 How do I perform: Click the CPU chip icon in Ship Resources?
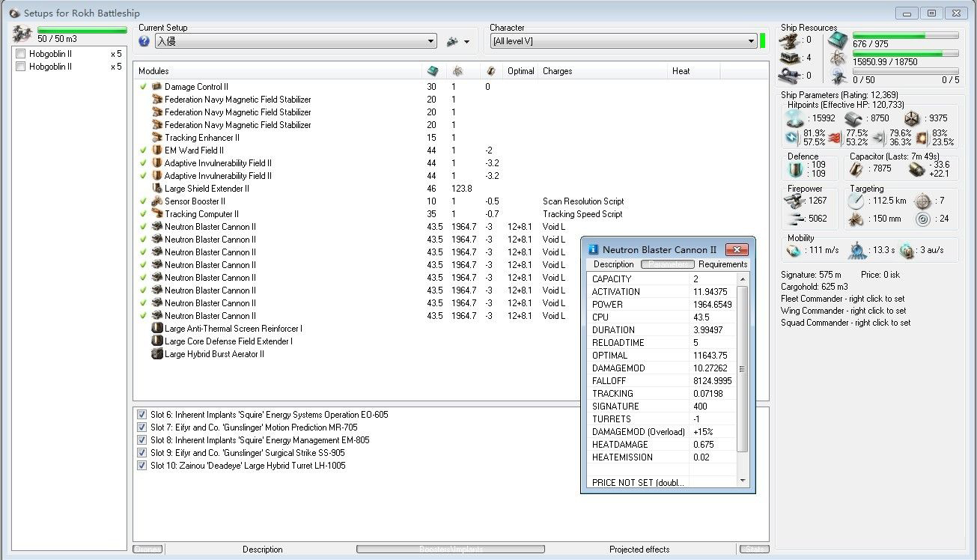[838, 41]
